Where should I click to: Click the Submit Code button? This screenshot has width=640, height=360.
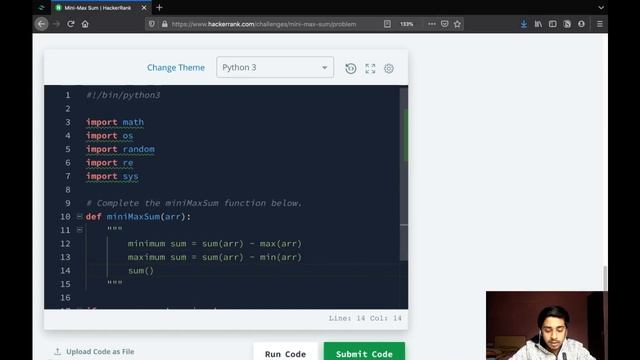364,353
